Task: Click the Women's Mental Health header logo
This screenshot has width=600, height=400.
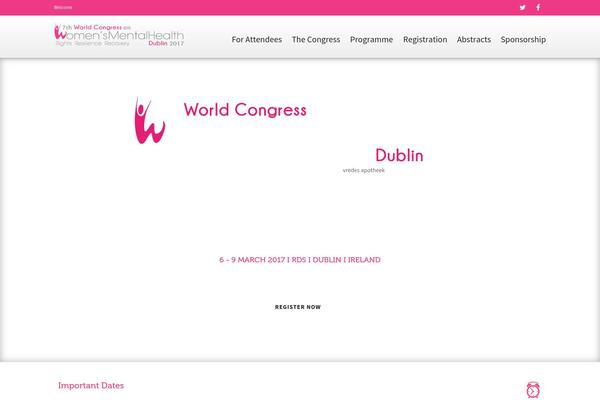Action: point(119,37)
